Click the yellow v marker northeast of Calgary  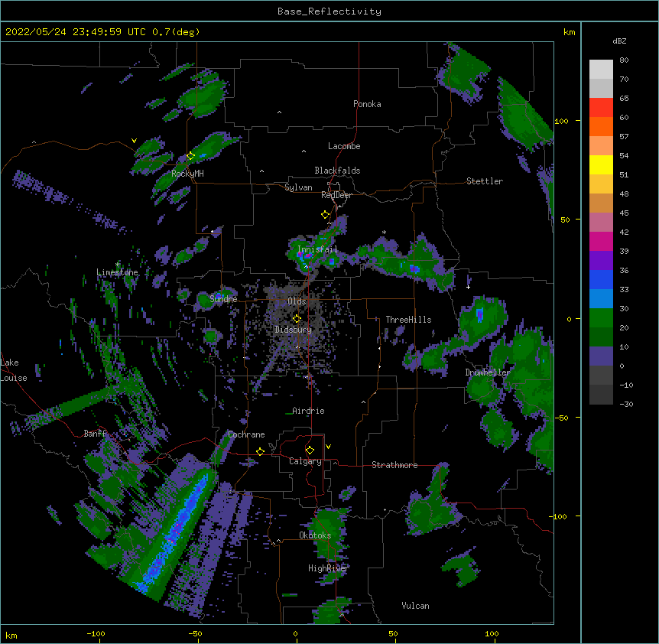pos(328,447)
